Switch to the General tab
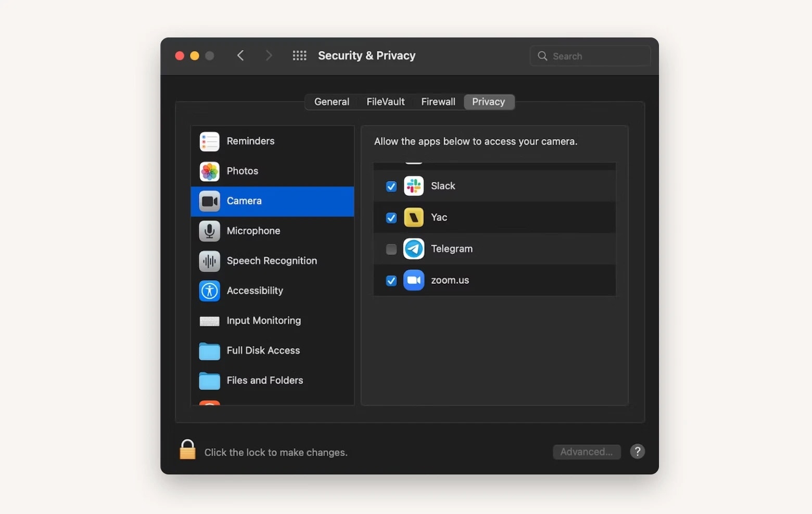 [x=332, y=102]
